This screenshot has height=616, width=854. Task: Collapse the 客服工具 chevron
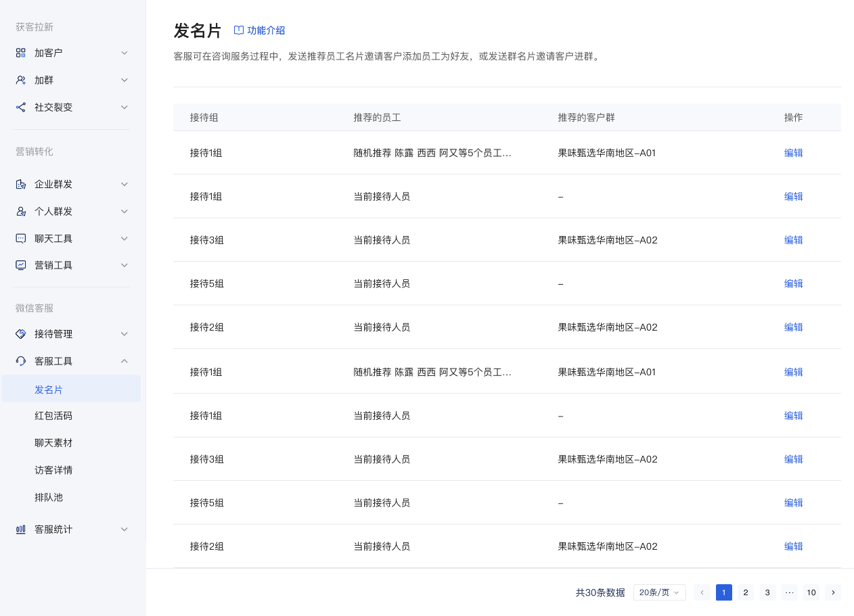point(125,361)
